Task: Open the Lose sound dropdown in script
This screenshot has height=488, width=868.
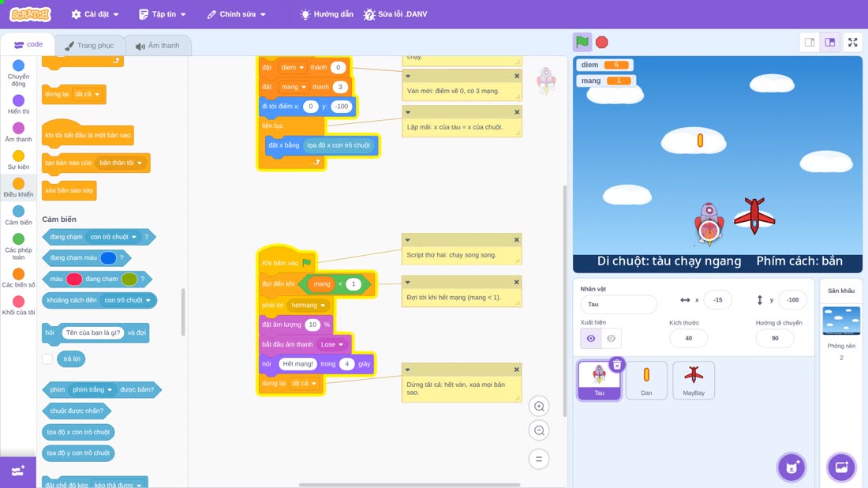Action: [332, 344]
